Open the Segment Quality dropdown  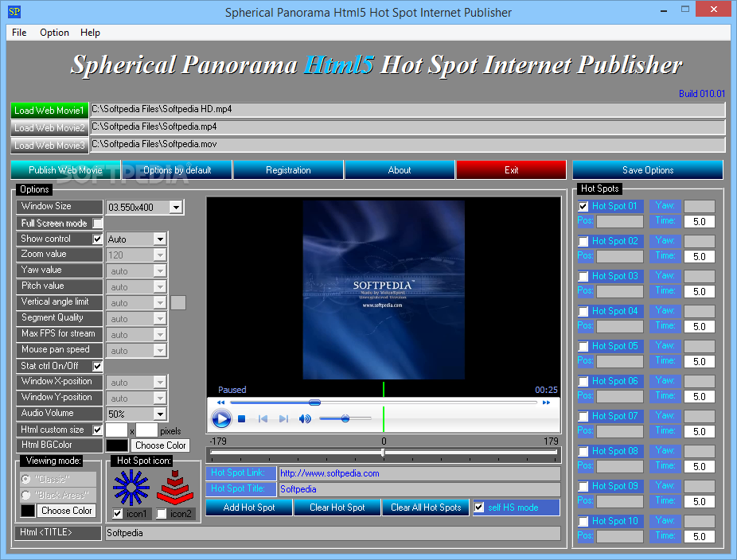160,319
